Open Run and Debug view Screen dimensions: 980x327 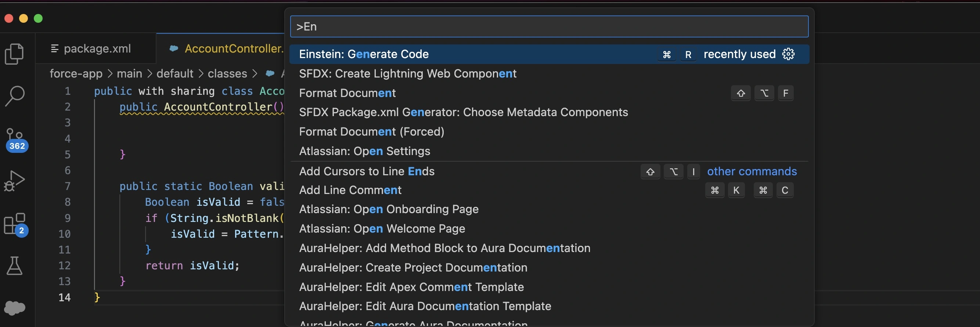pos(14,180)
